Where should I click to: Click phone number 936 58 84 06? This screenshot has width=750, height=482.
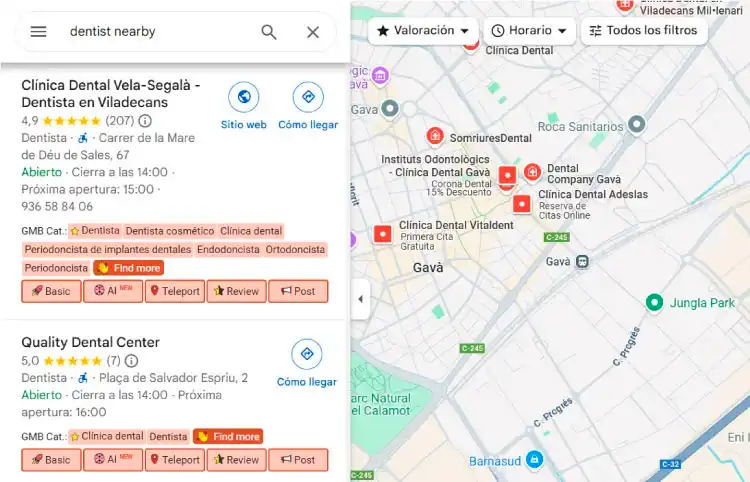pyautogui.click(x=57, y=207)
